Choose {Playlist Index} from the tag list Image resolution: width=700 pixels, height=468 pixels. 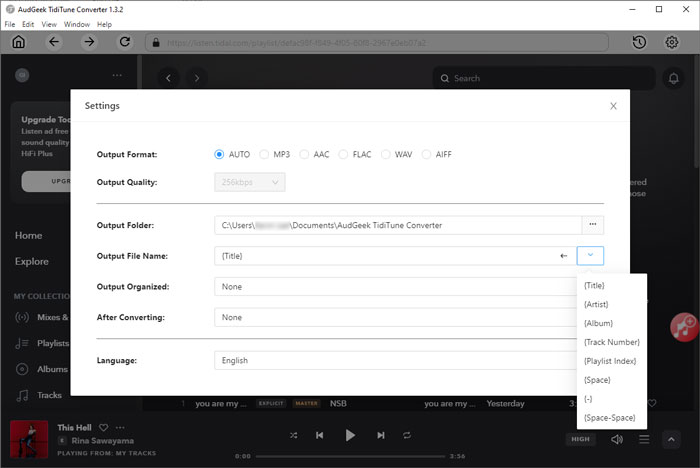coord(612,361)
